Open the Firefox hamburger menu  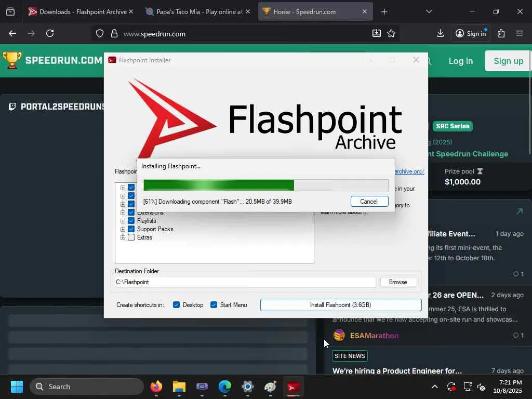point(520,33)
